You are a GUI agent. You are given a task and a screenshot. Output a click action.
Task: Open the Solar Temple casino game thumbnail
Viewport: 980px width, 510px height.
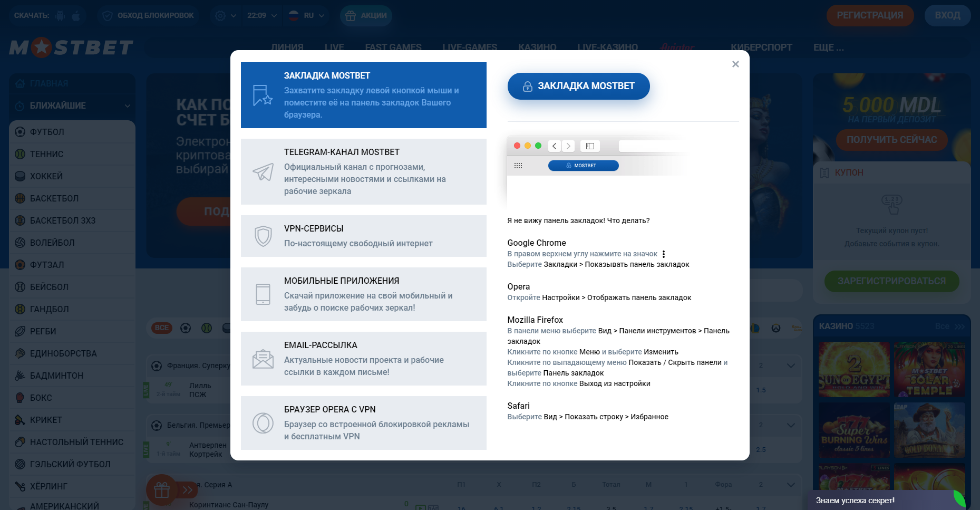[930, 369]
